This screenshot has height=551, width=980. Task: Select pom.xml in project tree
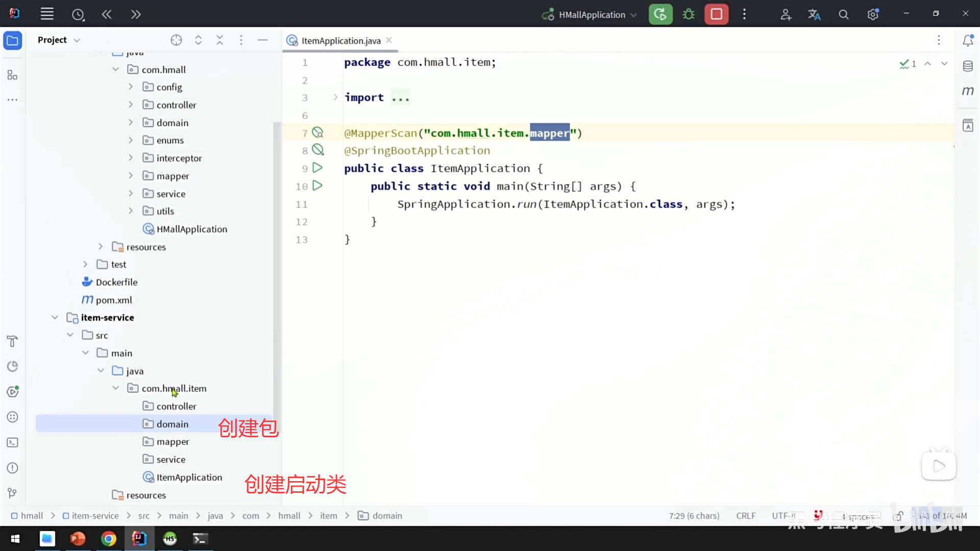click(113, 300)
